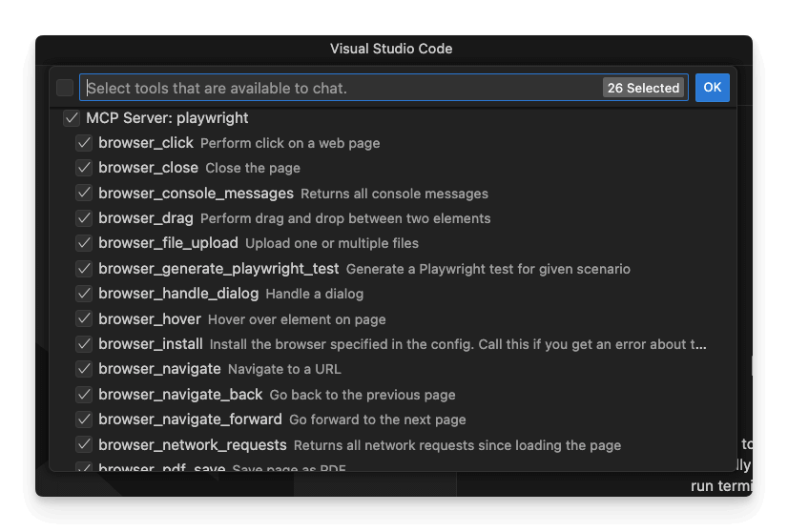Toggle browser_navigate_back checkbox
Screen dimensions: 788x532
pyautogui.click(x=84, y=395)
